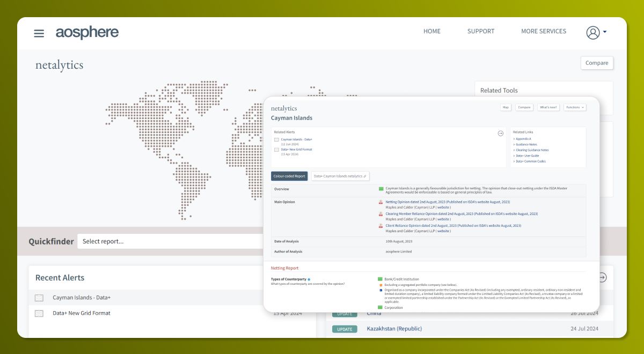Open the Data+ User Guide link
Viewport: 644px width, 354px height.
pyautogui.click(x=528, y=156)
